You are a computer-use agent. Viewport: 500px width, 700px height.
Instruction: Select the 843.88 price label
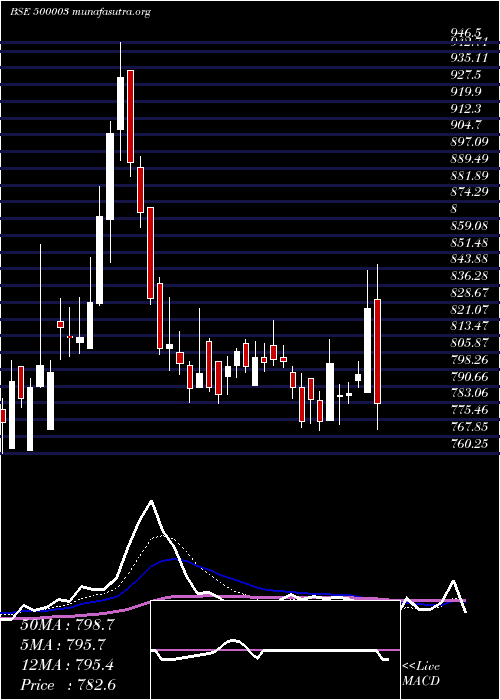point(468,259)
